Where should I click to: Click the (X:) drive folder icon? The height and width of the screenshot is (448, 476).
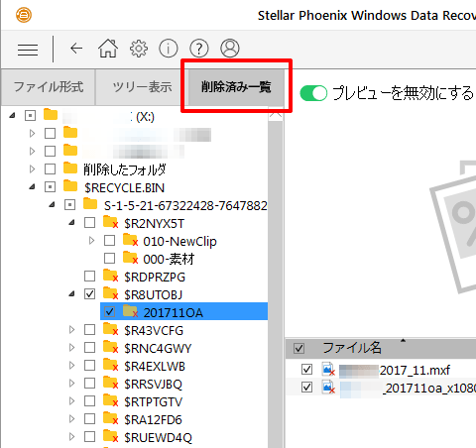[51, 115]
